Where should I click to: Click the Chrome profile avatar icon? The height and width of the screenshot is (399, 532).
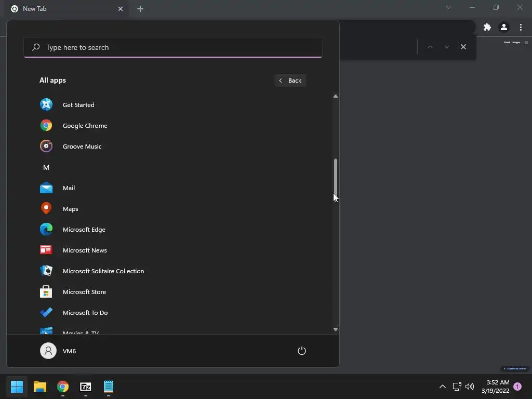point(504,27)
